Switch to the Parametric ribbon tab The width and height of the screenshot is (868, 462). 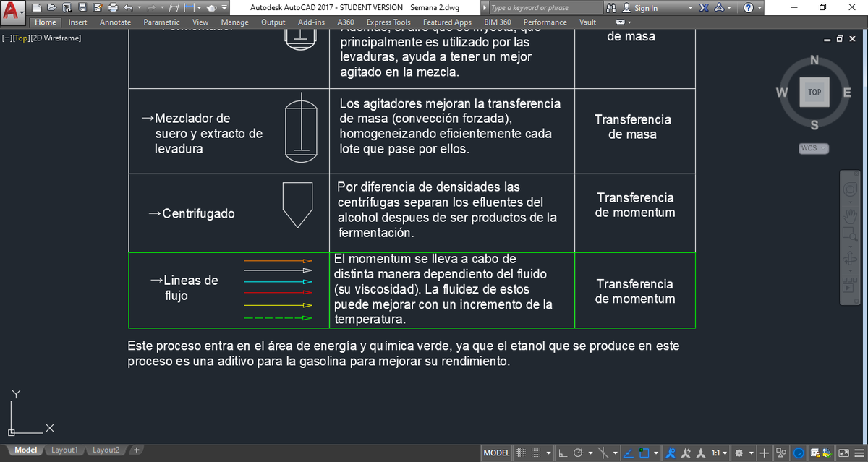coord(162,22)
